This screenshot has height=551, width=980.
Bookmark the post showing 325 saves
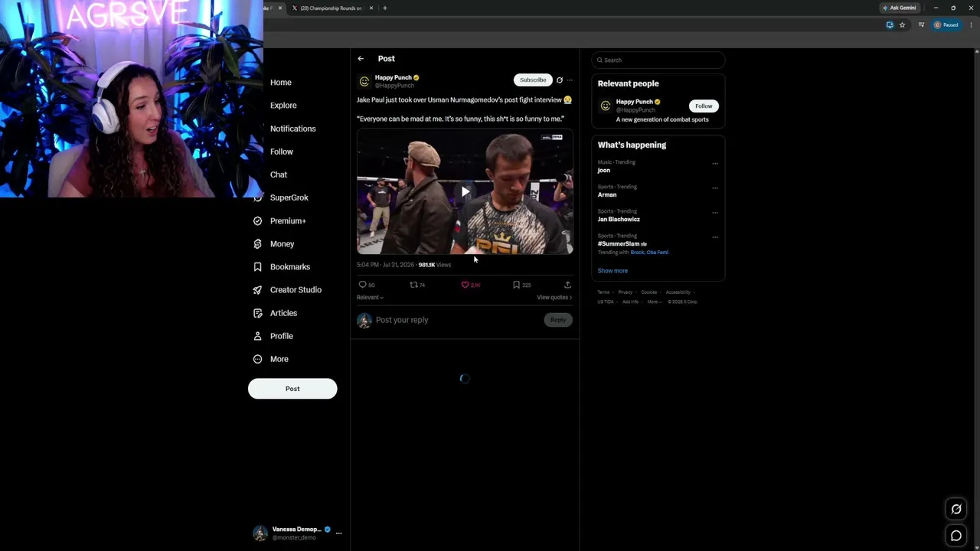(516, 285)
